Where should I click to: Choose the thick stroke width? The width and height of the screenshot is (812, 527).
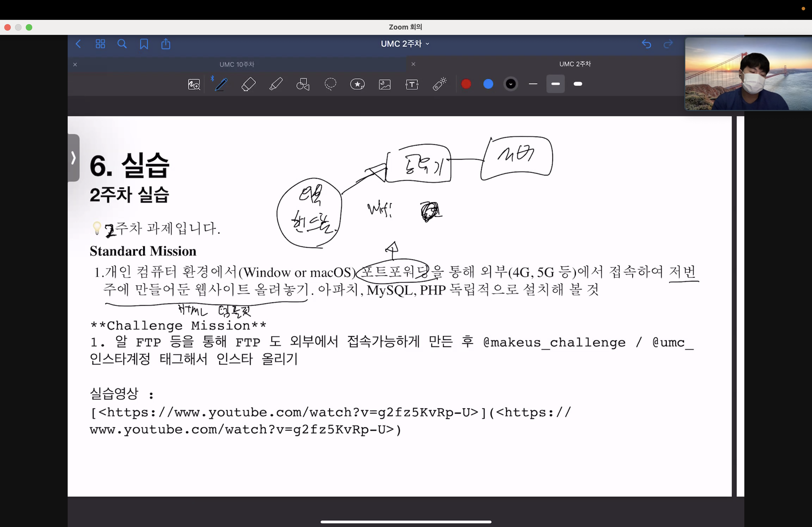tap(578, 84)
